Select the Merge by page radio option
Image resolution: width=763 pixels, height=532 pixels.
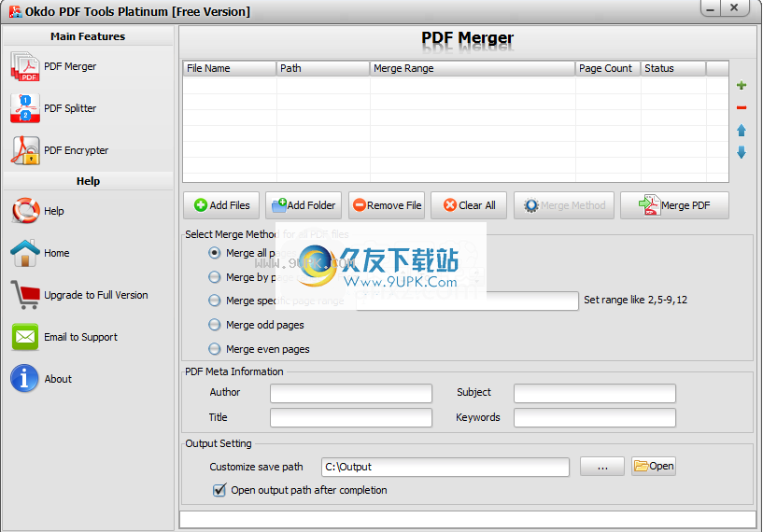[x=214, y=277]
